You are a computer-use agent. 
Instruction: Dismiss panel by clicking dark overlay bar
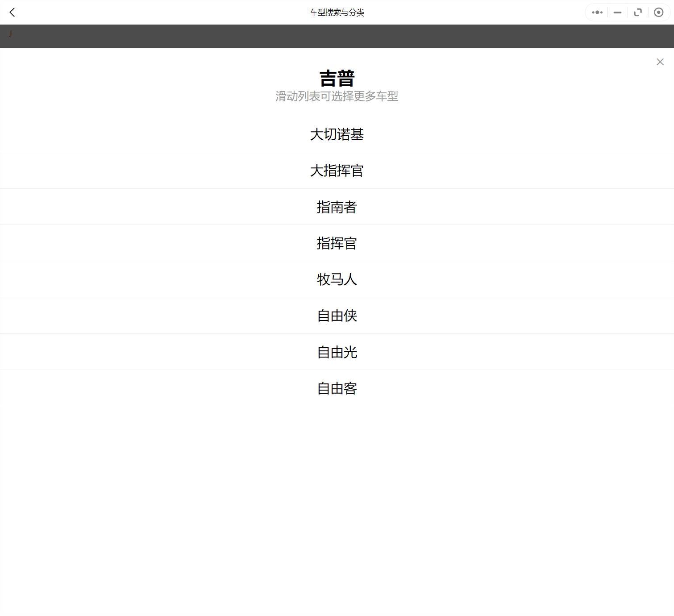[x=337, y=37]
